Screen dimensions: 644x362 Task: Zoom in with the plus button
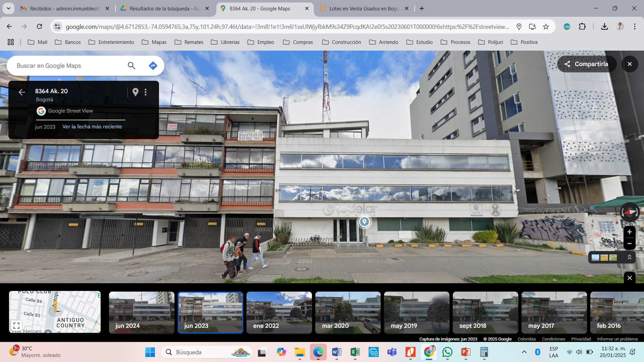pyautogui.click(x=630, y=232)
